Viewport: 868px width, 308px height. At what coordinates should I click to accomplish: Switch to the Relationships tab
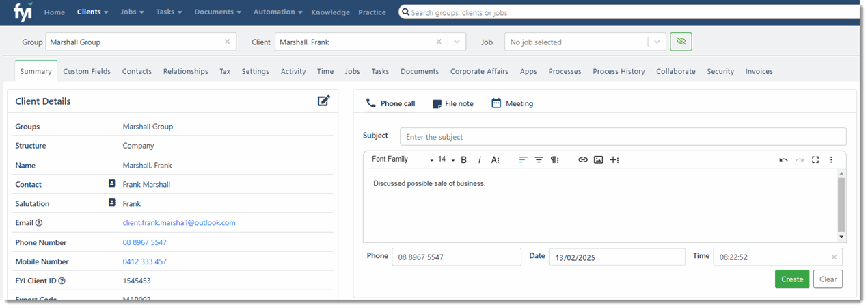(186, 71)
